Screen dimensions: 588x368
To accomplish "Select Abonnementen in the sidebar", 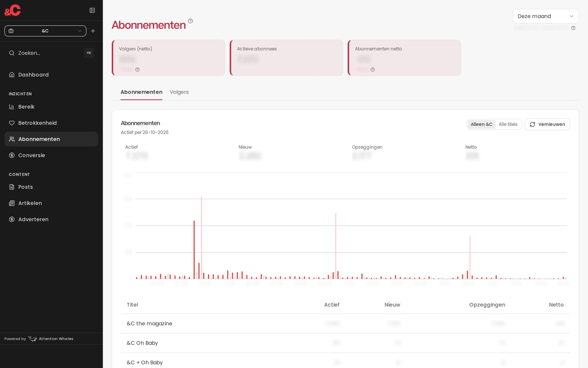I will (51, 139).
